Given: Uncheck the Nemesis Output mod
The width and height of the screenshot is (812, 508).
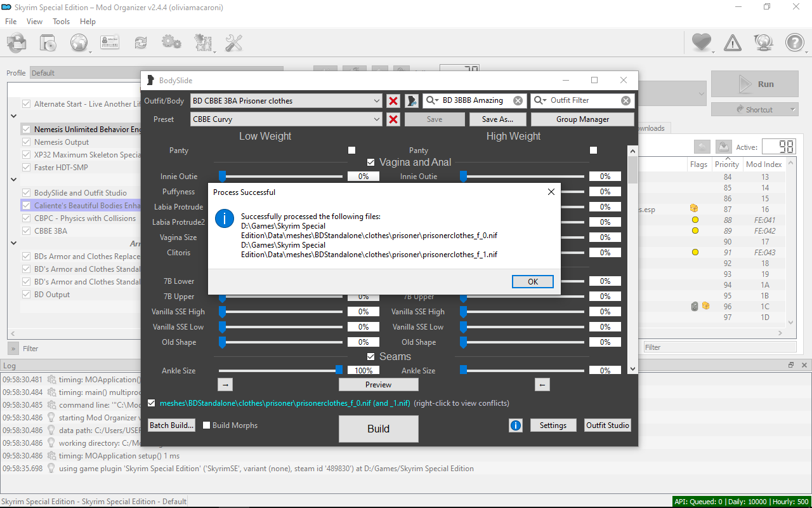Looking at the screenshot, I should [x=26, y=142].
